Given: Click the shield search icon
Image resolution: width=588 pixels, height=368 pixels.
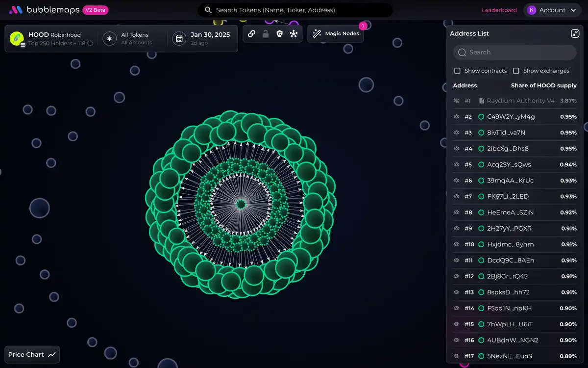Looking at the screenshot, I should tap(279, 34).
